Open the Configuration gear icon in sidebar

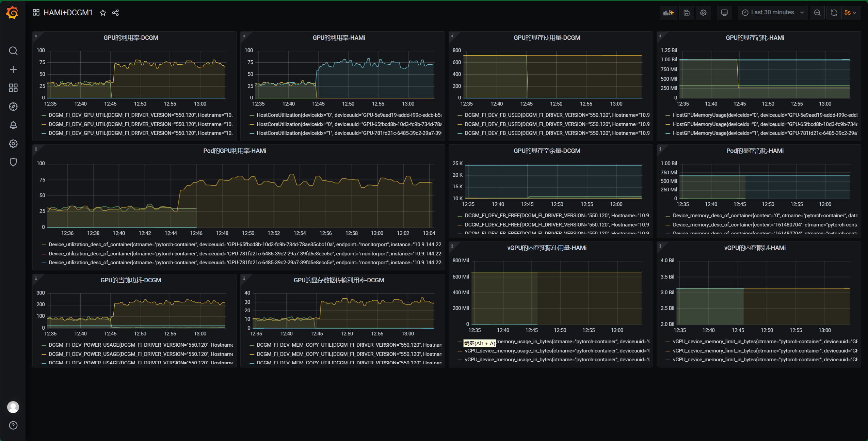[13, 144]
